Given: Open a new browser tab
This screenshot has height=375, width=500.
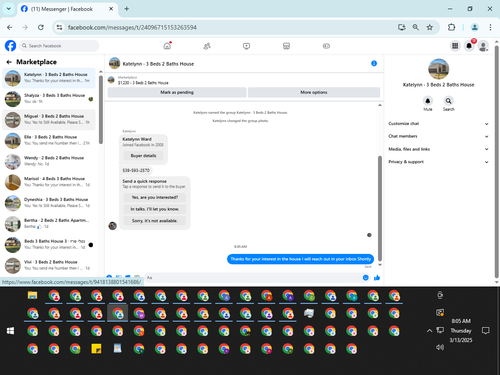Looking at the screenshot, I should (x=127, y=9).
